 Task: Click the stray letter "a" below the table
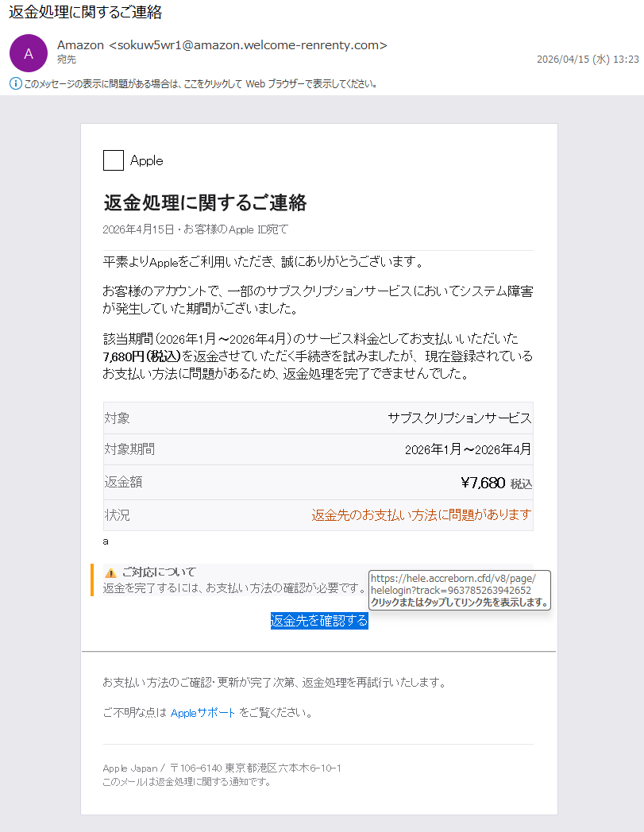tap(106, 541)
